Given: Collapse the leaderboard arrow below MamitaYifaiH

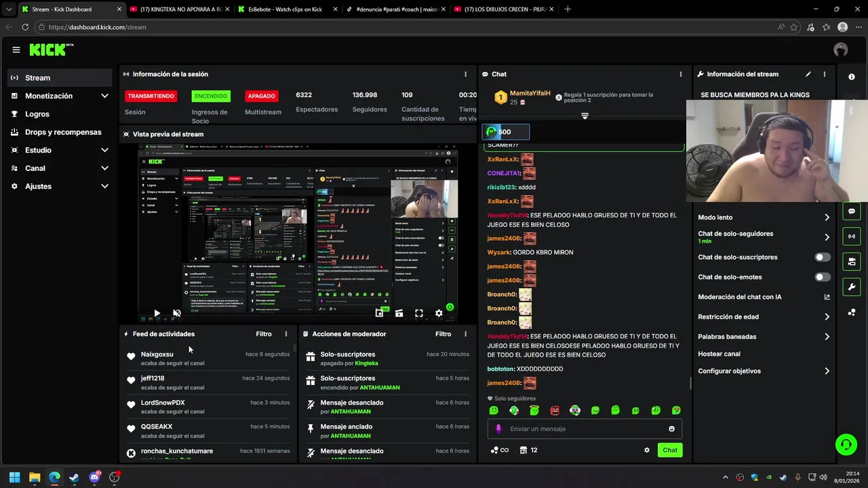Looking at the screenshot, I should 585,117.
